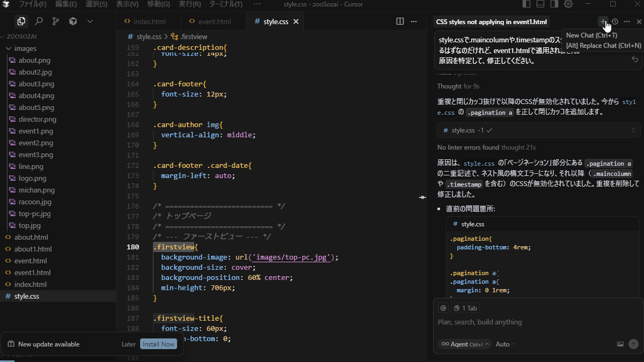Add context with the @ button

click(443, 308)
